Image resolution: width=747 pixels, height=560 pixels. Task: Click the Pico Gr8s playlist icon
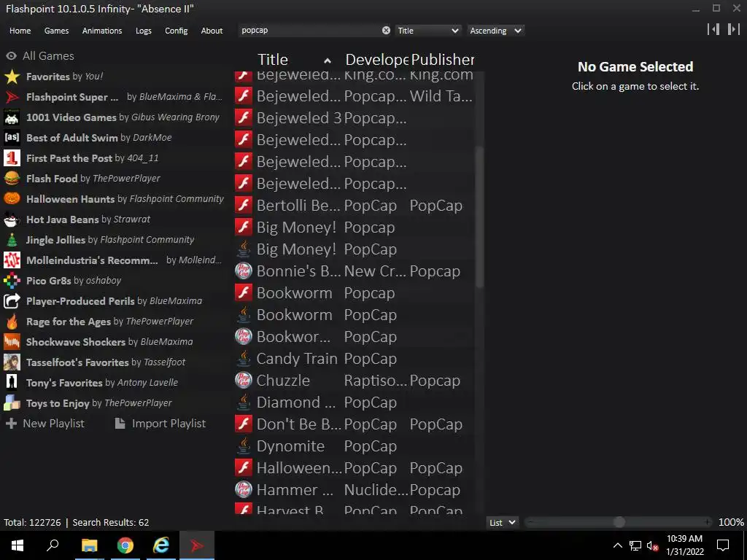12,281
